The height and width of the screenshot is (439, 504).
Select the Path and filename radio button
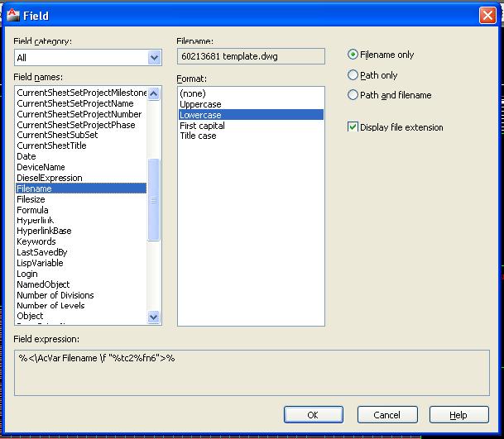point(353,95)
